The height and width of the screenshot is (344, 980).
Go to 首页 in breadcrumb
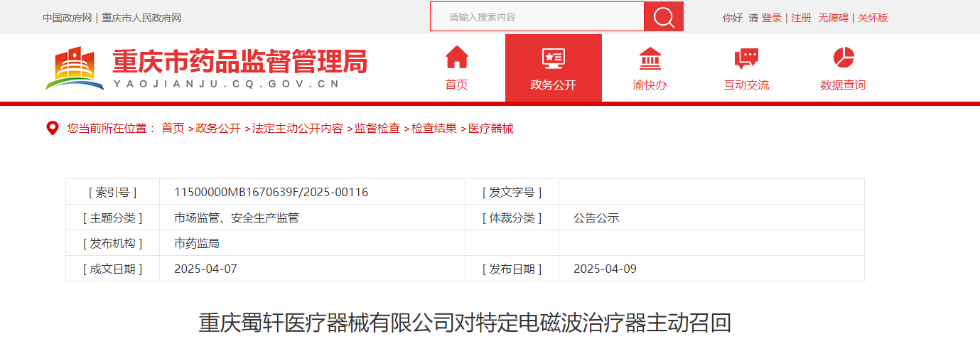pyautogui.click(x=173, y=129)
